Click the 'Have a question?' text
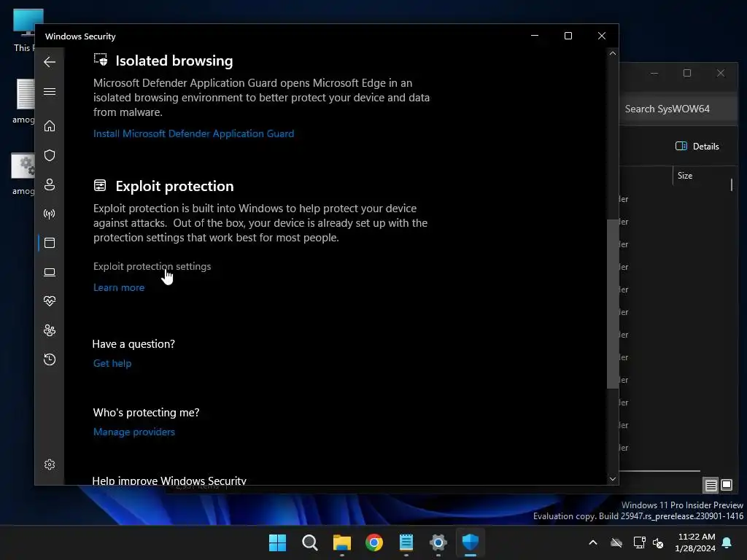Screen dimensions: 747x560 tap(133, 344)
